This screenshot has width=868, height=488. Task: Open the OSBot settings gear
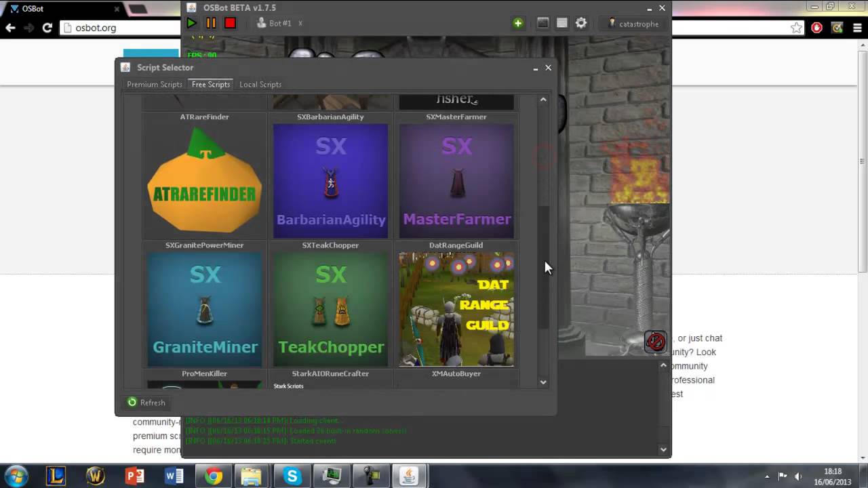click(581, 23)
